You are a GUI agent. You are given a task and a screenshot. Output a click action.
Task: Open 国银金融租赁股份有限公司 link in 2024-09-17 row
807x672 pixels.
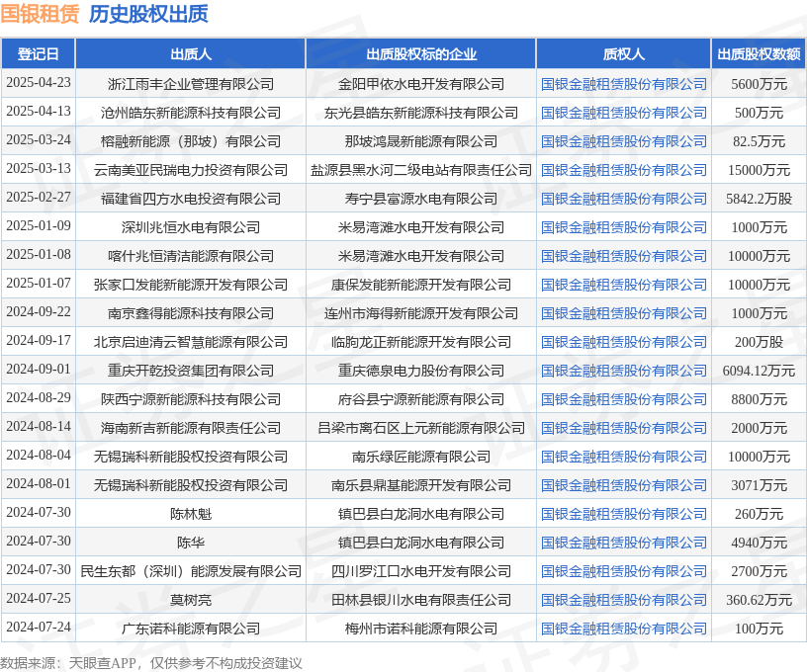tap(624, 342)
